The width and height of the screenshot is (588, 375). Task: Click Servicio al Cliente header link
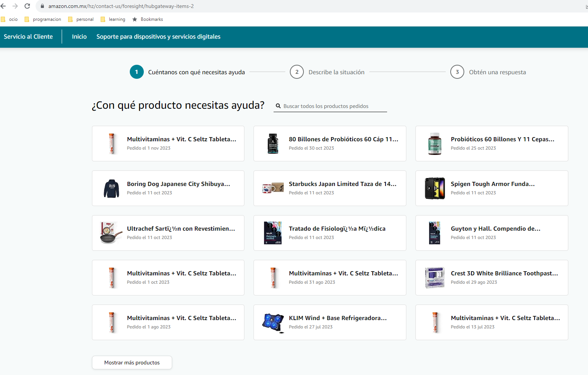(28, 37)
